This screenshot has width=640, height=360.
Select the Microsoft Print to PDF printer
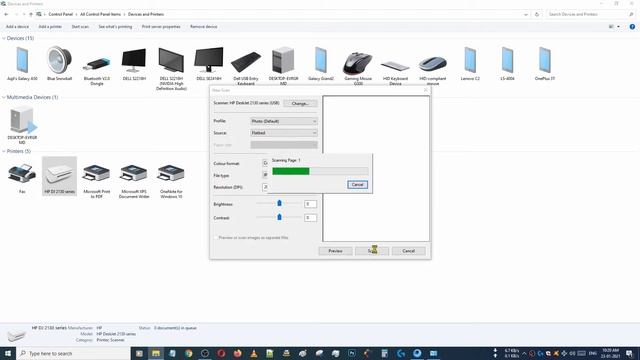(x=97, y=180)
